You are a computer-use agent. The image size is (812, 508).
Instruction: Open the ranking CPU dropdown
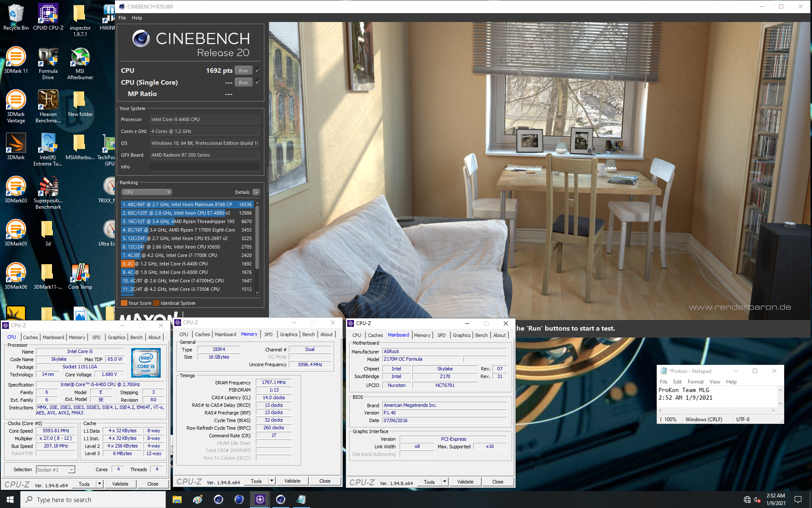click(x=146, y=192)
